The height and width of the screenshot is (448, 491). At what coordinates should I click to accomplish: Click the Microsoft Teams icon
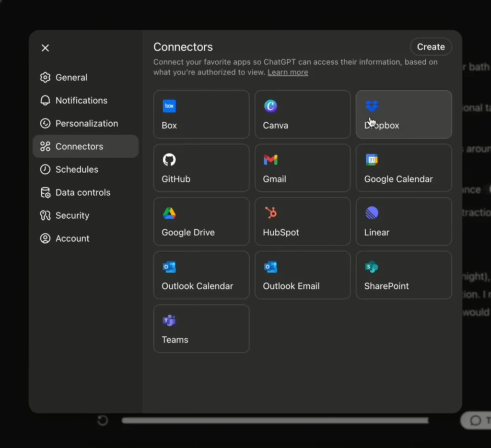[x=169, y=320]
